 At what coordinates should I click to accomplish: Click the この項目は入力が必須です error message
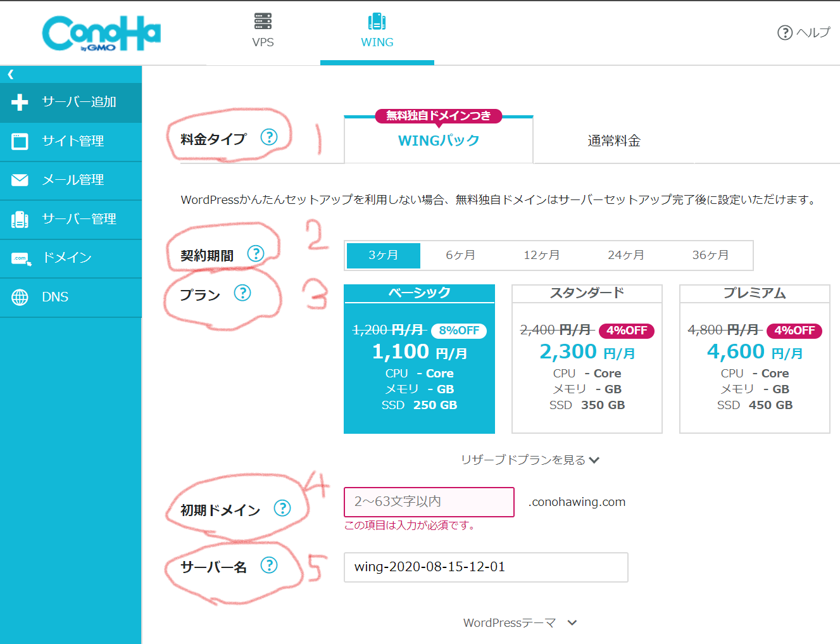click(x=410, y=526)
